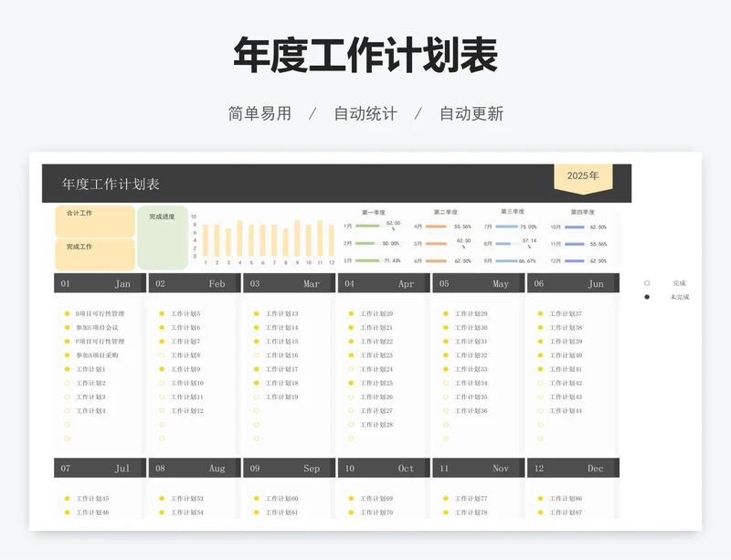Image resolution: width=731 pixels, height=560 pixels.
Task: Click the 自动更新 subtitle text
Action: [x=471, y=114]
